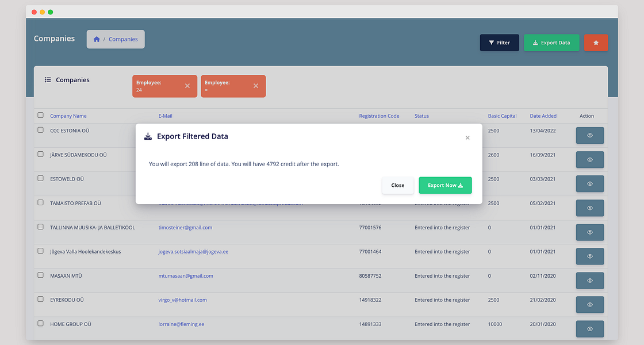Remove the 'Employee: =' filter chip
The height and width of the screenshot is (345, 644).
coord(256,86)
